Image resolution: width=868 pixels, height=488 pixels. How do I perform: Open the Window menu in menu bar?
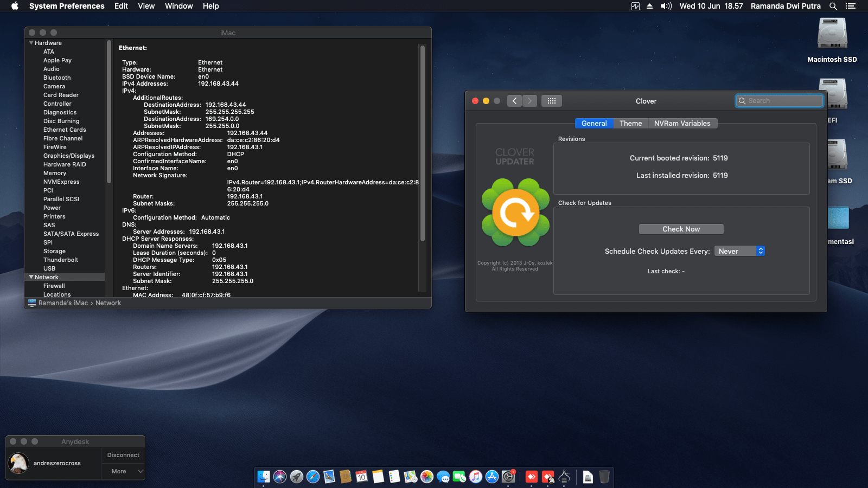point(178,6)
